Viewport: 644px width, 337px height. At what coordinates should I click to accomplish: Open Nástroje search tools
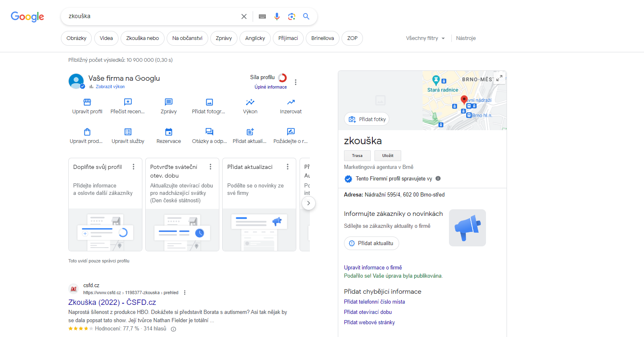pyautogui.click(x=466, y=38)
